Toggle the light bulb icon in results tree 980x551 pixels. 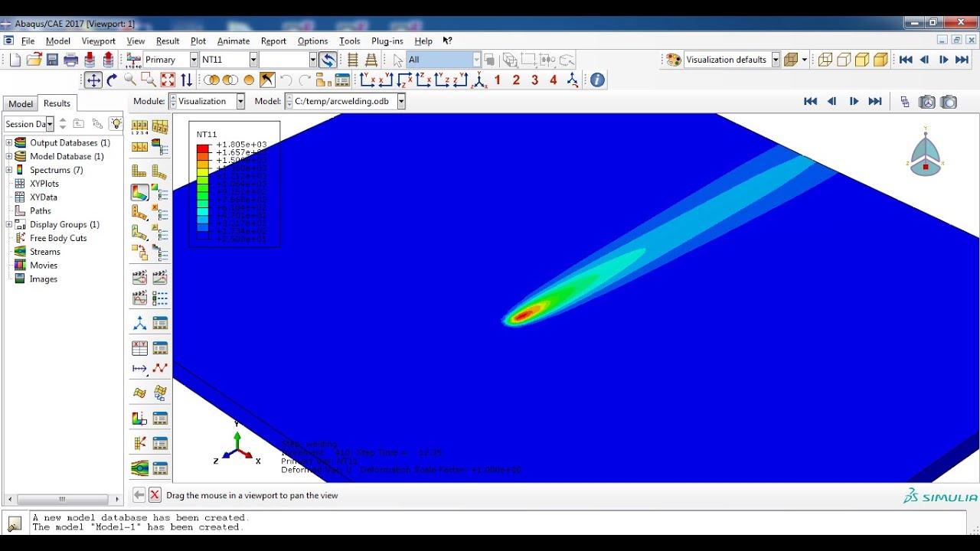(x=116, y=123)
